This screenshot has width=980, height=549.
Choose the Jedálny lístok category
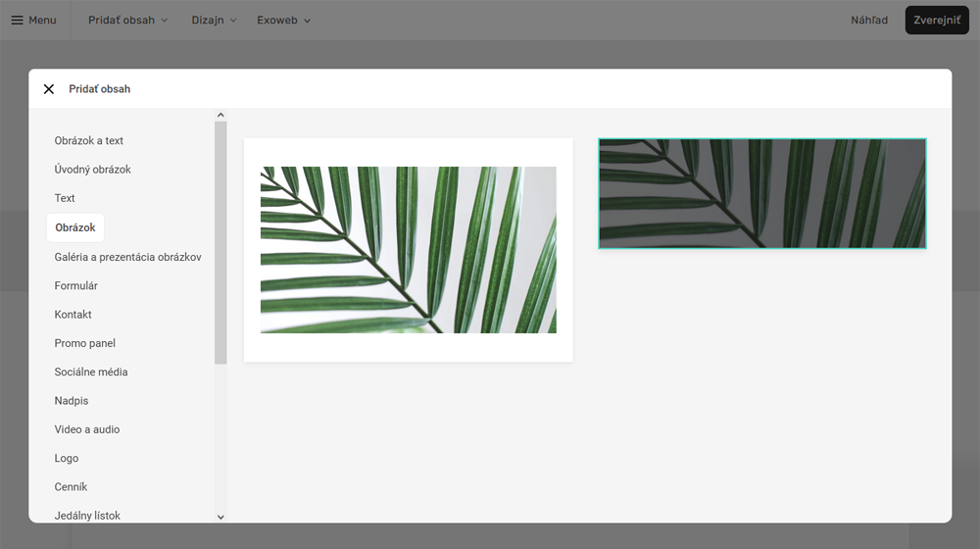tap(87, 516)
